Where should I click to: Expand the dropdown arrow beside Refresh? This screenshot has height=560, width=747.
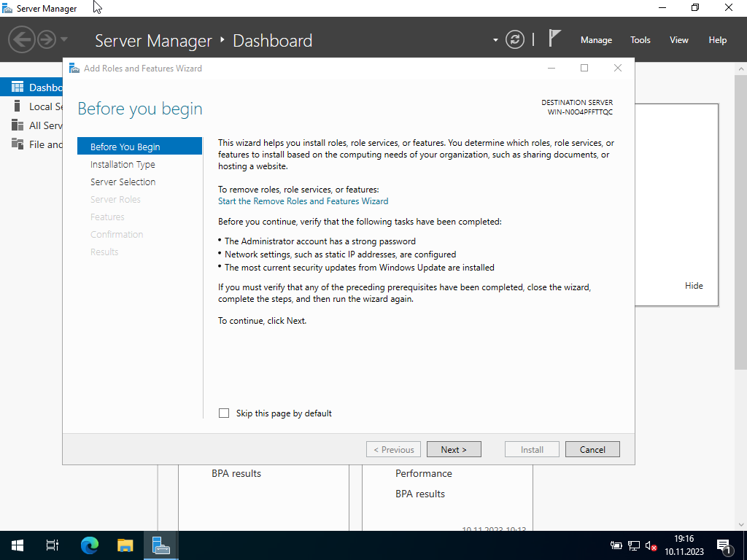[x=495, y=40]
